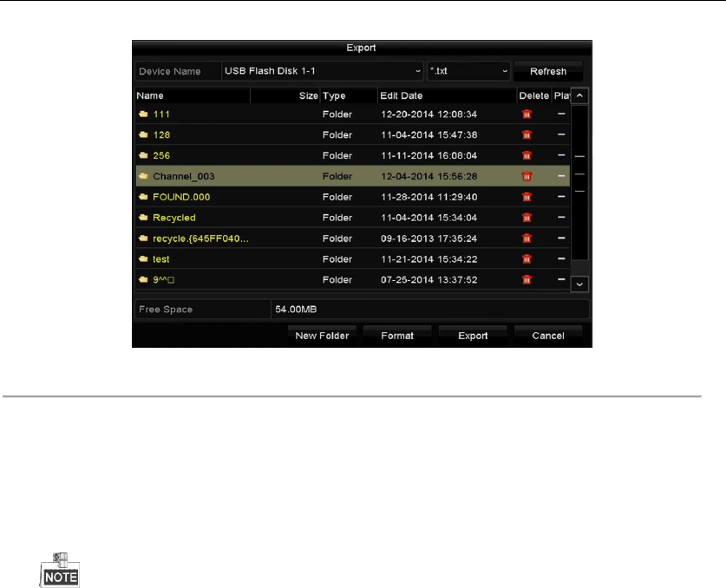Click the Export button

click(473, 336)
